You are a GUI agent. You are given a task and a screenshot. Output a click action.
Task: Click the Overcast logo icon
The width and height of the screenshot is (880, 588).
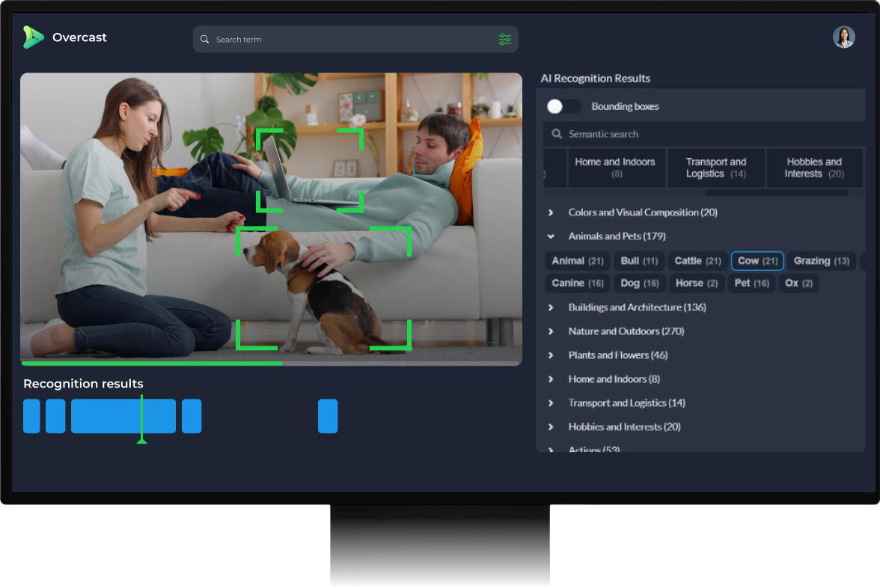tap(33, 37)
